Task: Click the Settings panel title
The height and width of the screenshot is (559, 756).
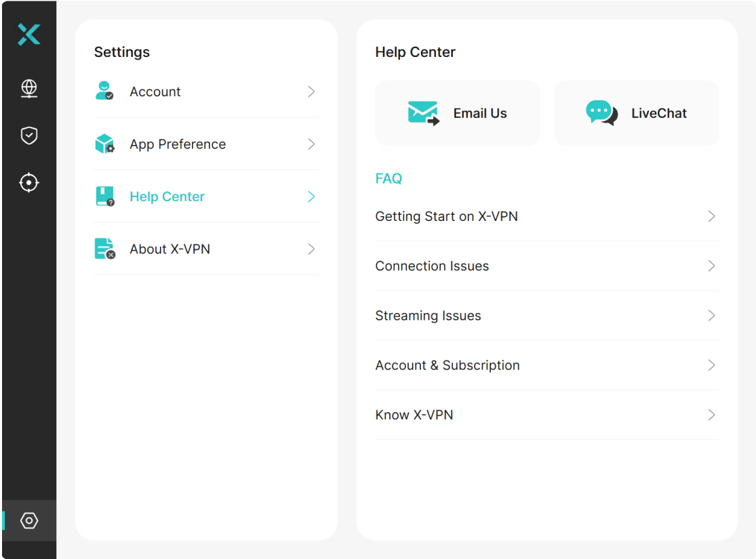Action: [x=122, y=52]
